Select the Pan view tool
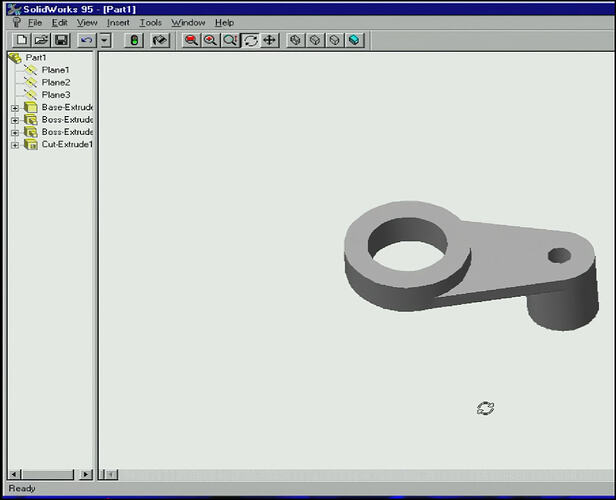This screenshot has height=500, width=616. [270, 40]
